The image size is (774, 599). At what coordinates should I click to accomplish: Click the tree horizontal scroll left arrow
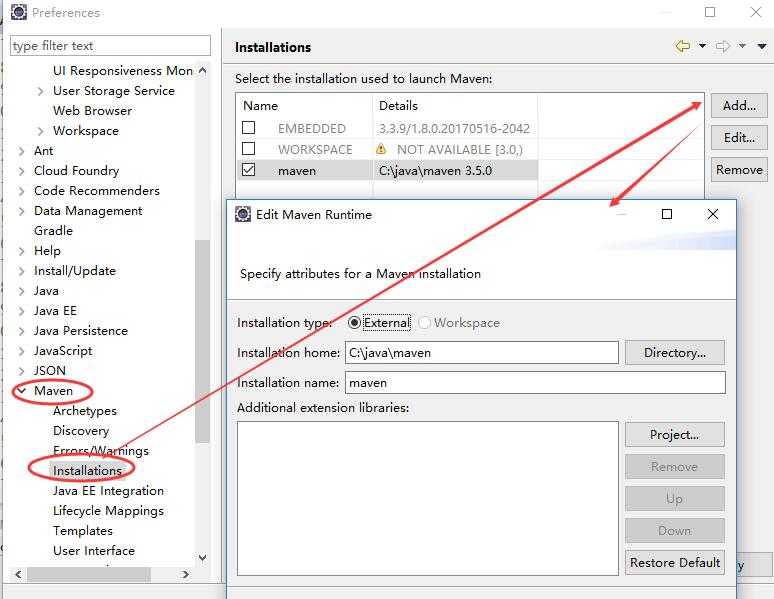click(18, 574)
